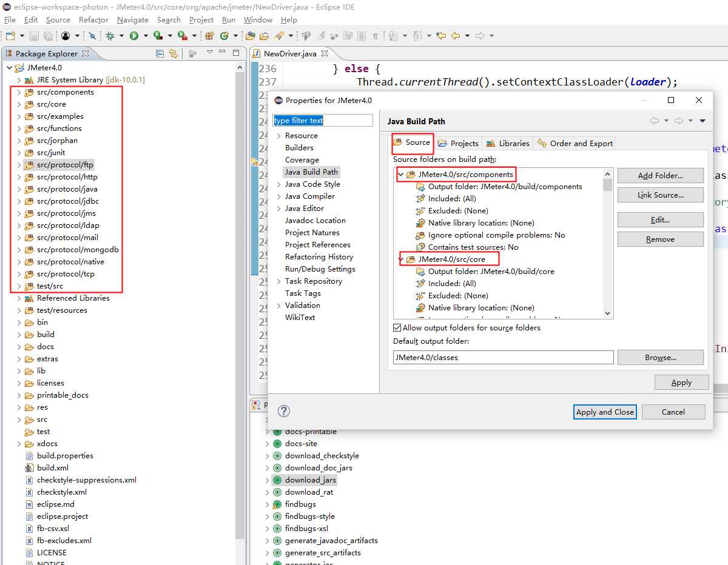Screen dimensions: 728x565
Task: Toggle Link with Editor in Package Explorer
Action: click(x=174, y=53)
